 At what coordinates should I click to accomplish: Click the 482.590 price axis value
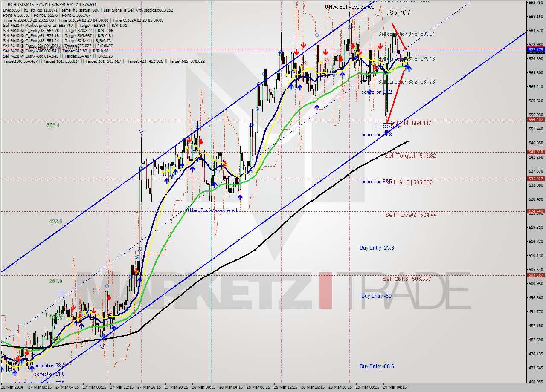click(x=536, y=340)
